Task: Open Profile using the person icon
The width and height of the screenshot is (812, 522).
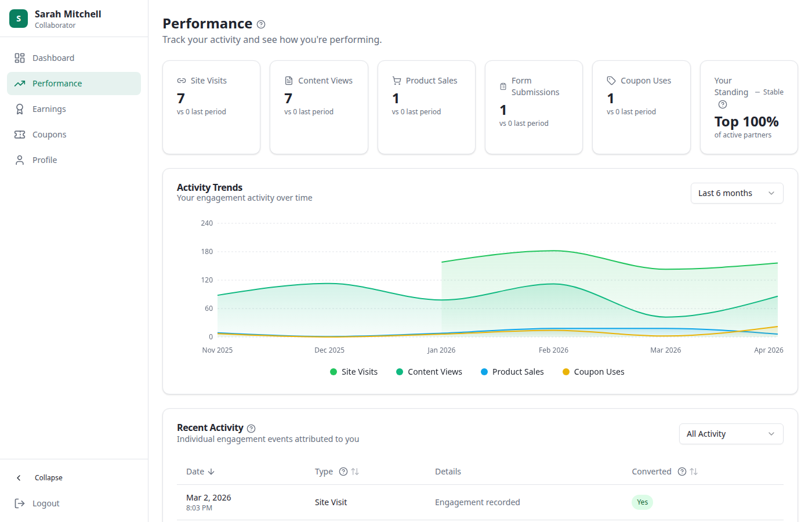Action: pyautogui.click(x=20, y=159)
